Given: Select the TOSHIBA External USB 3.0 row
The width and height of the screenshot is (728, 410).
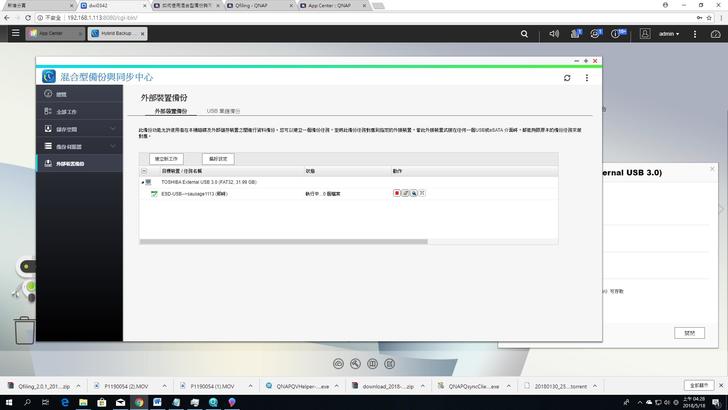Looking at the screenshot, I should click(x=348, y=182).
